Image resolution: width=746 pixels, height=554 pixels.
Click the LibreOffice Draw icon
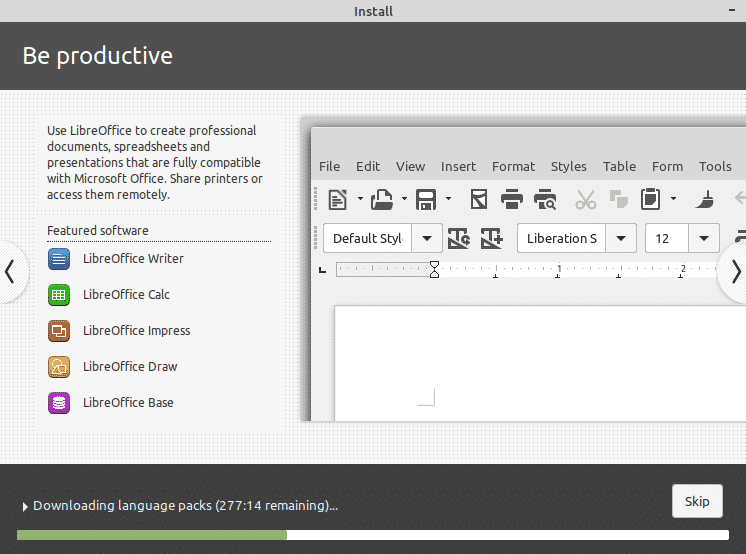tap(59, 367)
